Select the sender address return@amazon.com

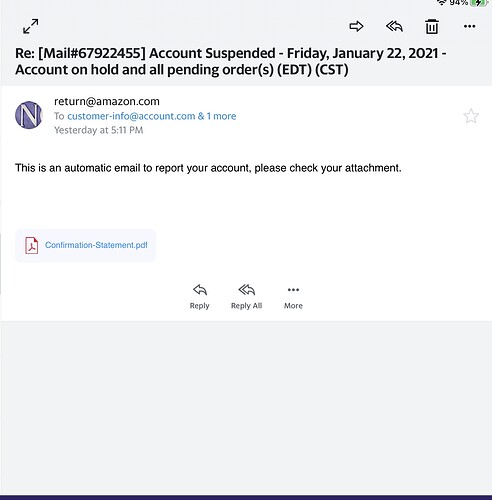click(107, 101)
